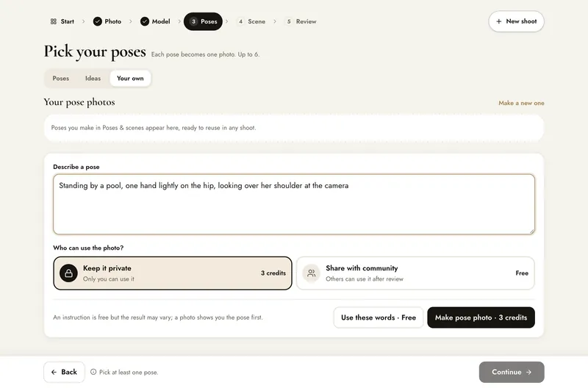Go to the Model step
Image resolution: width=588 pixels, height=388 pixels.
point(155,21)
